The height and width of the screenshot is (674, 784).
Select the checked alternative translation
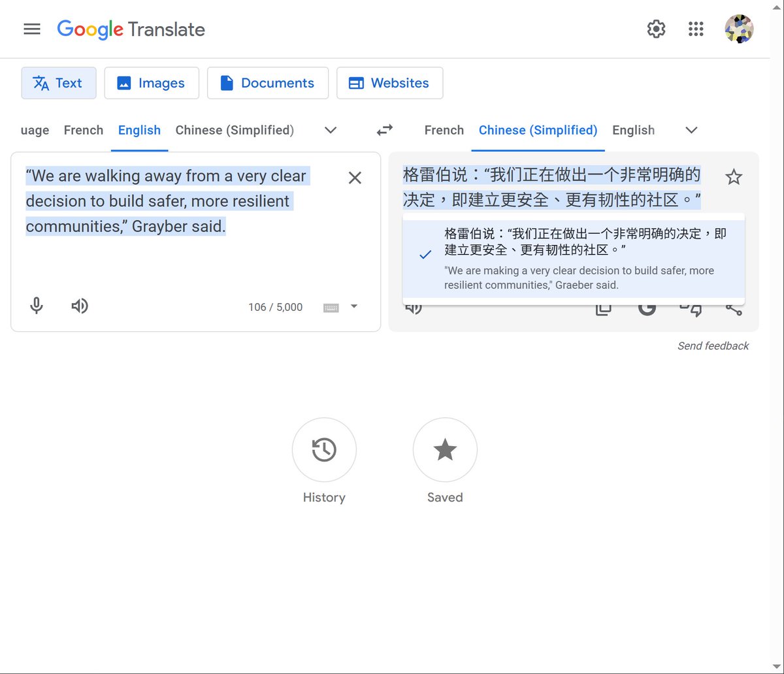click(x=574, y=259)
